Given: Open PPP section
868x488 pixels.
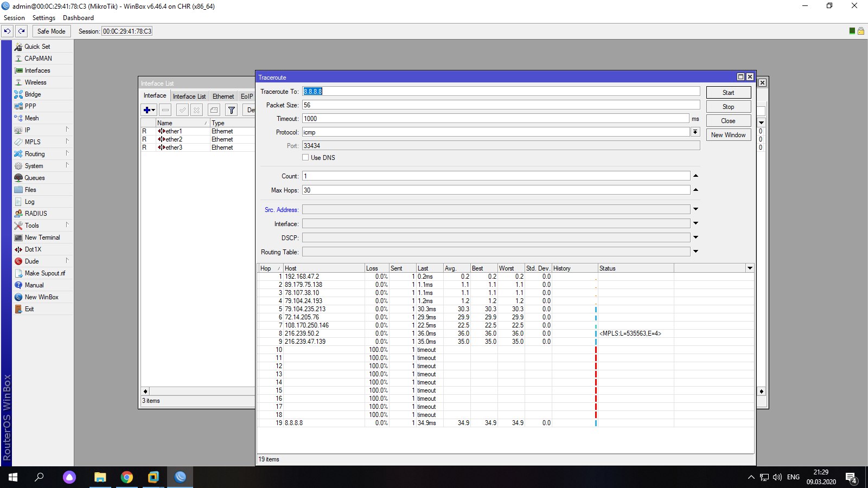Looking at the screenshot, I should coord(30,106).
